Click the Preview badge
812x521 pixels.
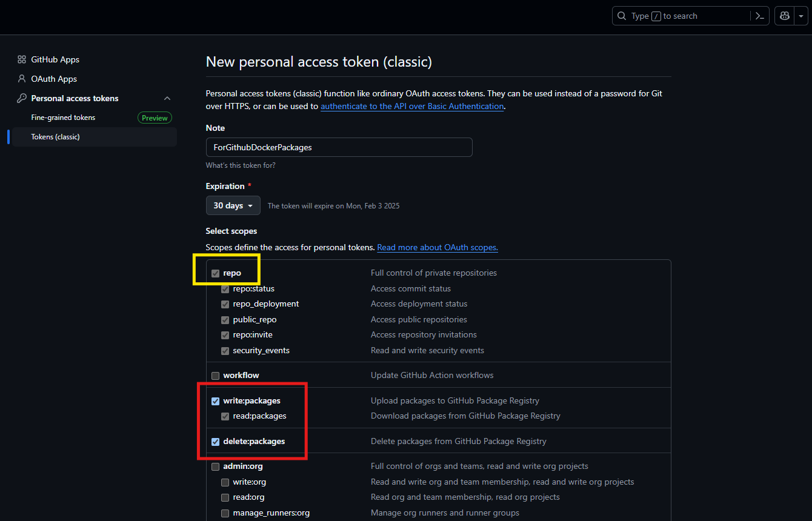[x=155, y=118]
